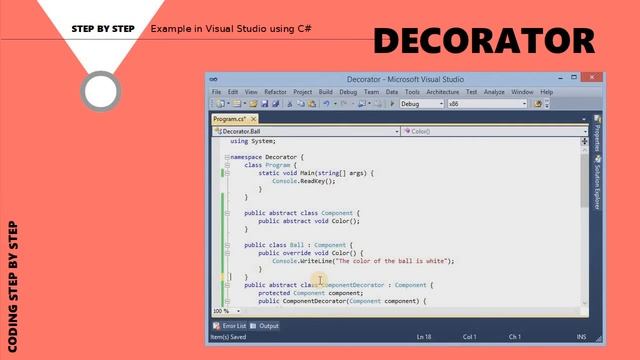Open the Visual Studio window system icon

click(x=213, y=79)
